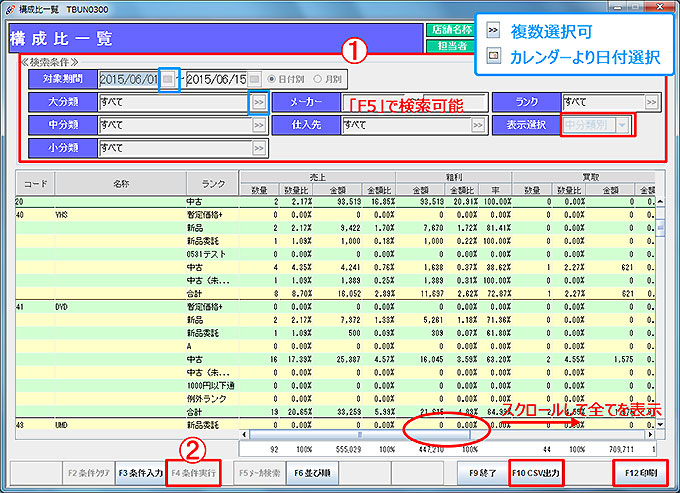Open the 仕入先 multi-select picker
Screen dimensions: 680x493
pyautogui.click(x=477, y=125)
